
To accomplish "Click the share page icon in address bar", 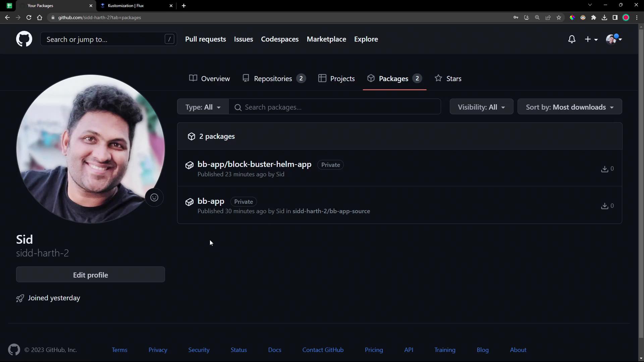I will [x=548, y=17].
